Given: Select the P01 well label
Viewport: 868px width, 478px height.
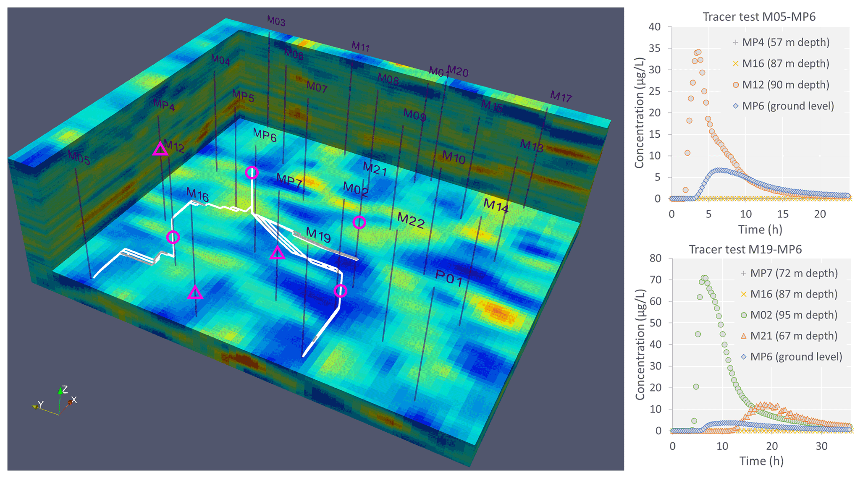Looking at the screenshot, I should pos(449,278).
